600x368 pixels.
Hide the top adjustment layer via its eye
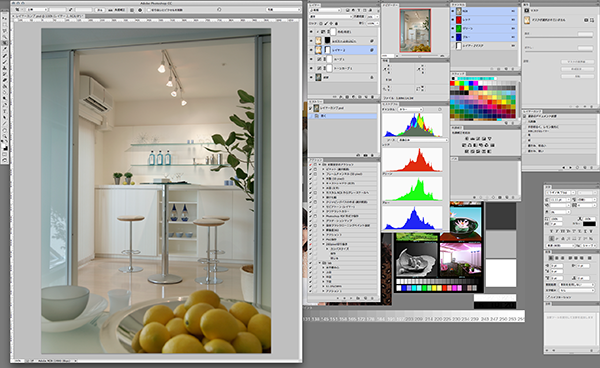311,32
